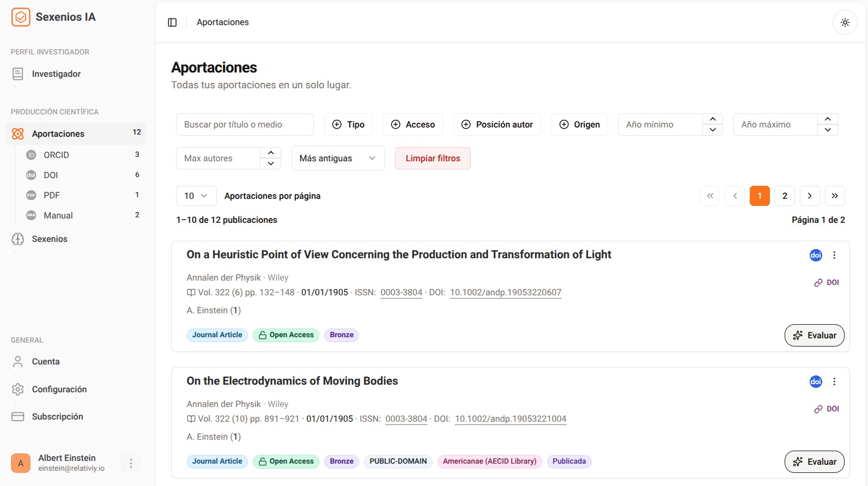Evaluate the Heuristic Point of View article
Image resolution: width=868 pixels, height=486 pixels.
point(814,335)
